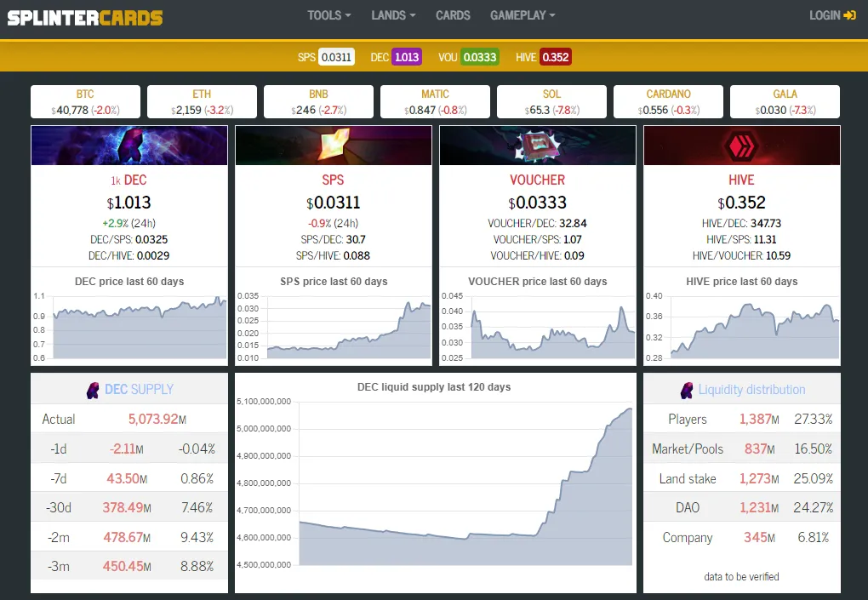Viewport: 868px width, 600px height.
Task: Click the red HIVE 0.352 badge
Action: [x=555, y=57]
